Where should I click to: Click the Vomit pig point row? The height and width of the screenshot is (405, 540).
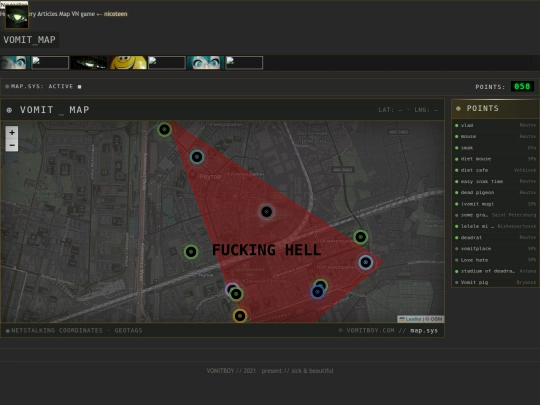[x=495, y=282]
